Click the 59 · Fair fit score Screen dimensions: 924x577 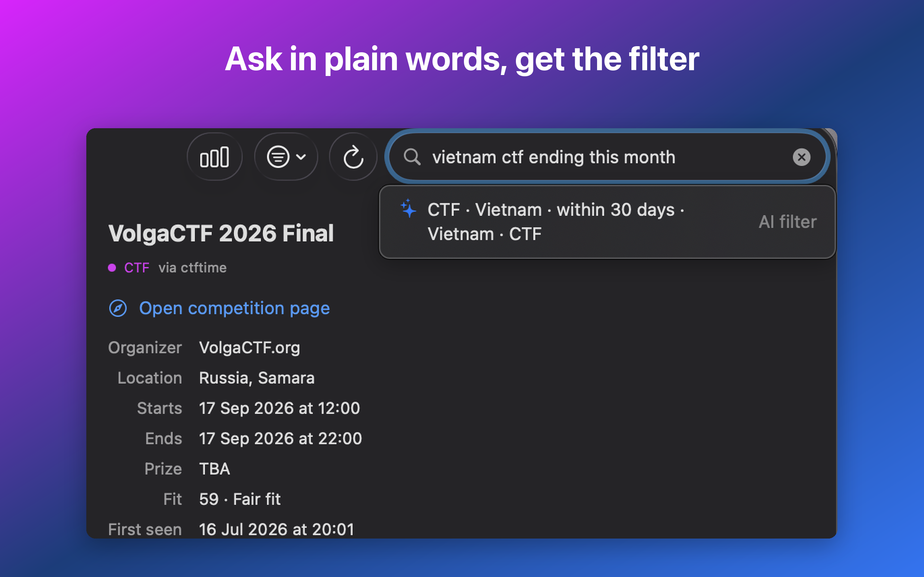point(240,499)
